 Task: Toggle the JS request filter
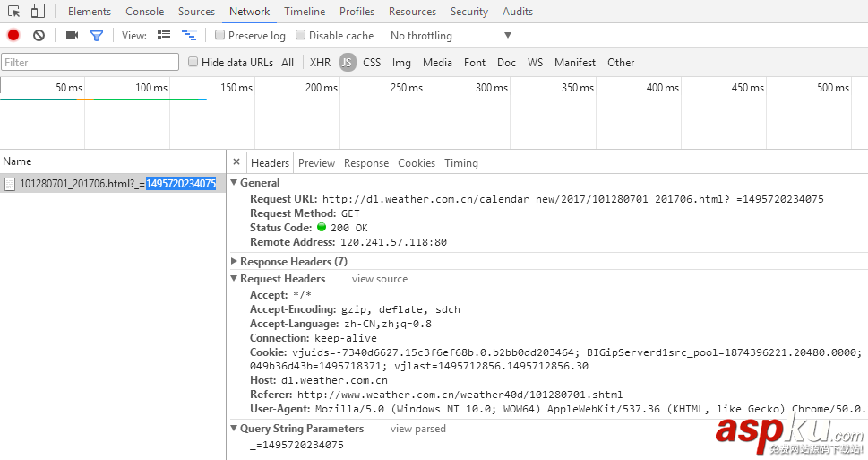coord(347,63)
